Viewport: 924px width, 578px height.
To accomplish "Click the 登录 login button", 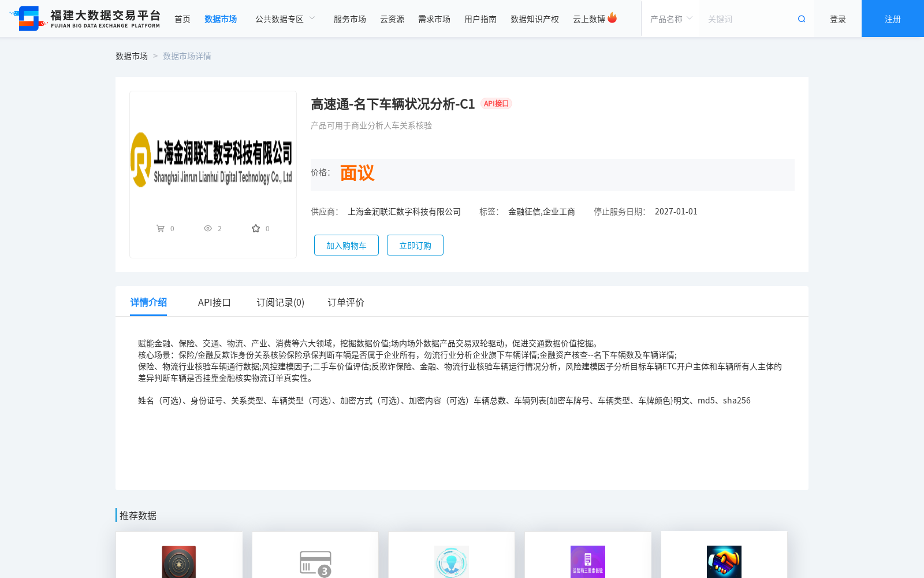I will (x=838, y=19).
